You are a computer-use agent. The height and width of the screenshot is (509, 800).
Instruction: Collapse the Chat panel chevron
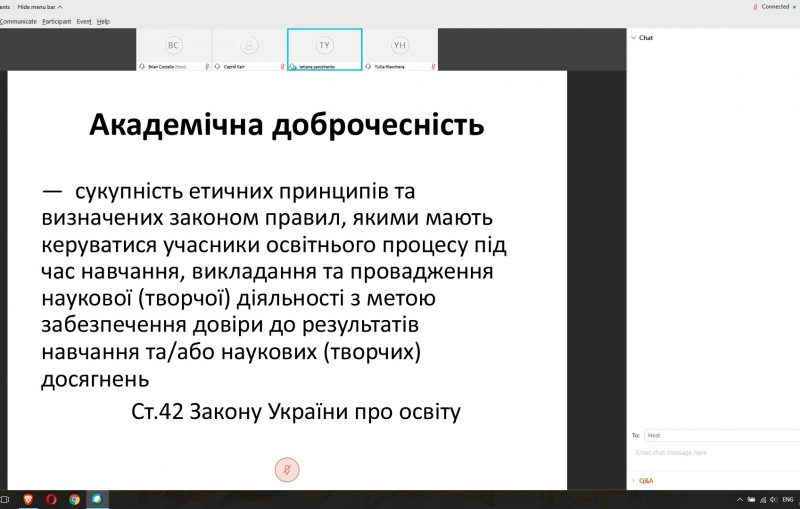pos(632,38)
